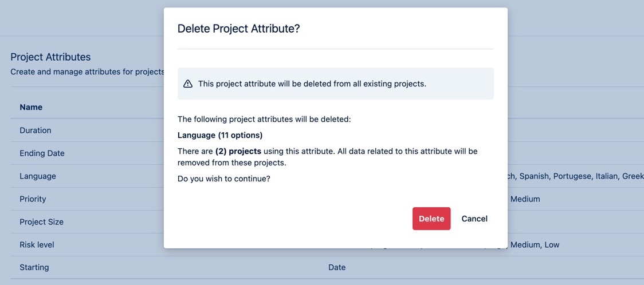
Task: Click the Project Attributes page heading
Action: pos(50,57)
